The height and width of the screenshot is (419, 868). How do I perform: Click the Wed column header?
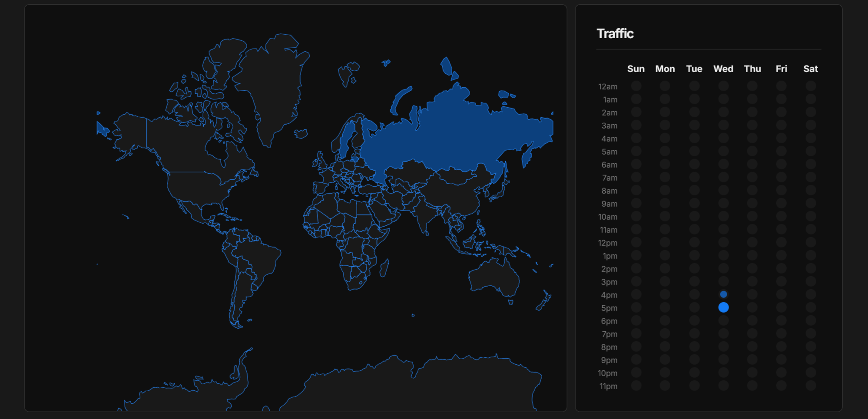723,69
